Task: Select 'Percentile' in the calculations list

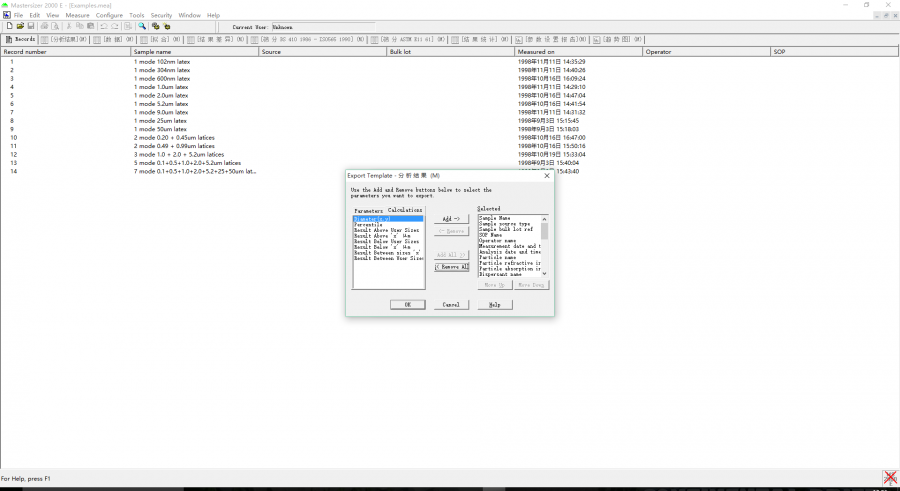Action: [x=368, y=225]
